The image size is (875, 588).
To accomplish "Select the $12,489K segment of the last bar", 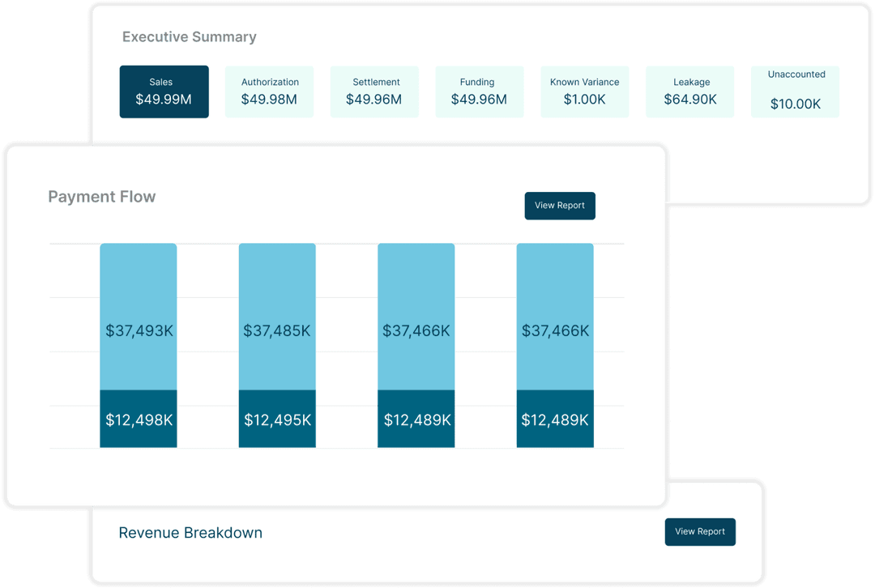I will pyautogui.click(x=555, y=420).
